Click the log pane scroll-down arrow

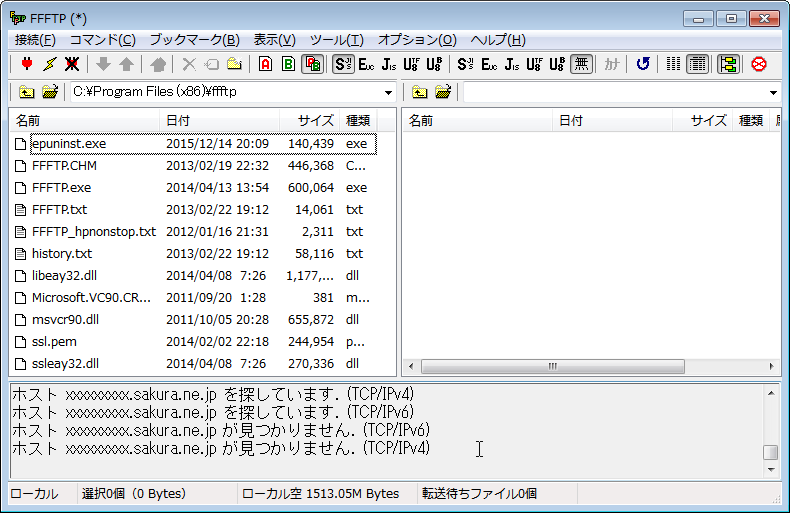tap(771, 470)
